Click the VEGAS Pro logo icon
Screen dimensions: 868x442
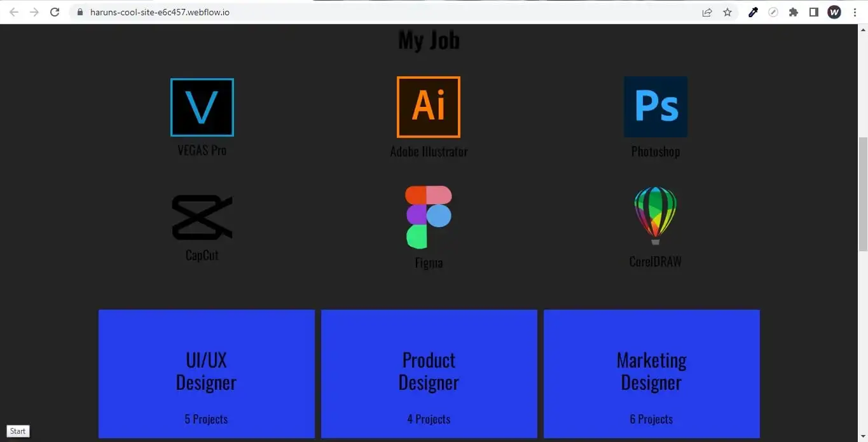(x=202, y=107)
